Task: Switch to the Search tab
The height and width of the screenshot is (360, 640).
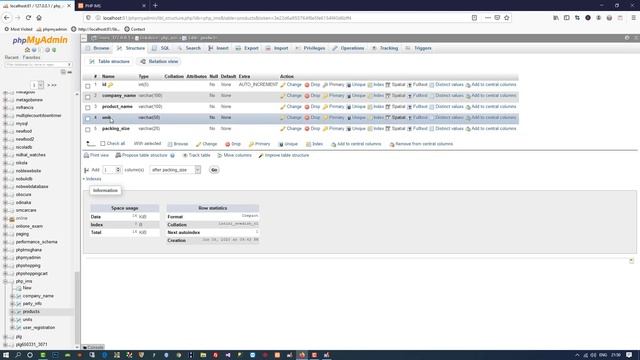Action: tap(189, 48)
